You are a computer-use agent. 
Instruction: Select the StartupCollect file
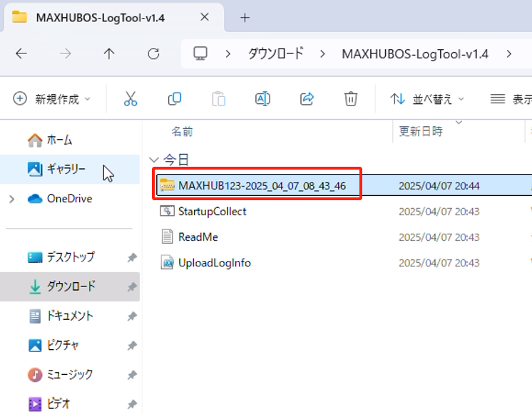(213, 212)
